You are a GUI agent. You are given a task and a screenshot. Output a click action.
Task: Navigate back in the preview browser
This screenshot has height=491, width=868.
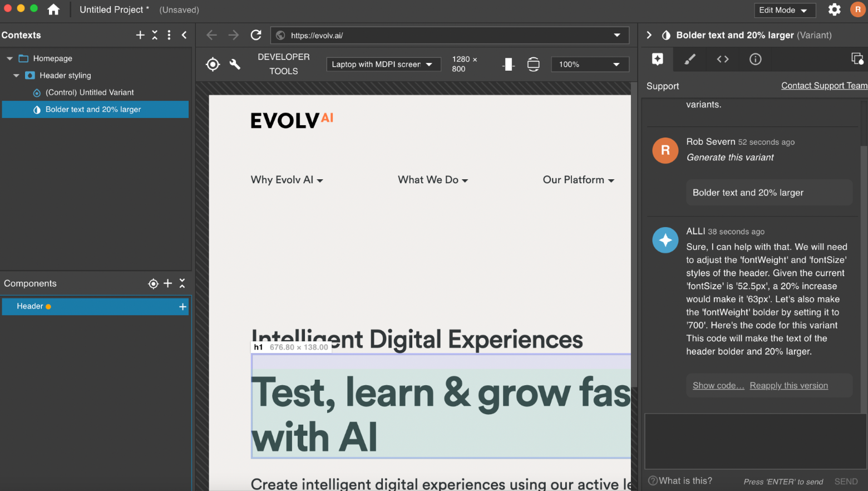211,35
